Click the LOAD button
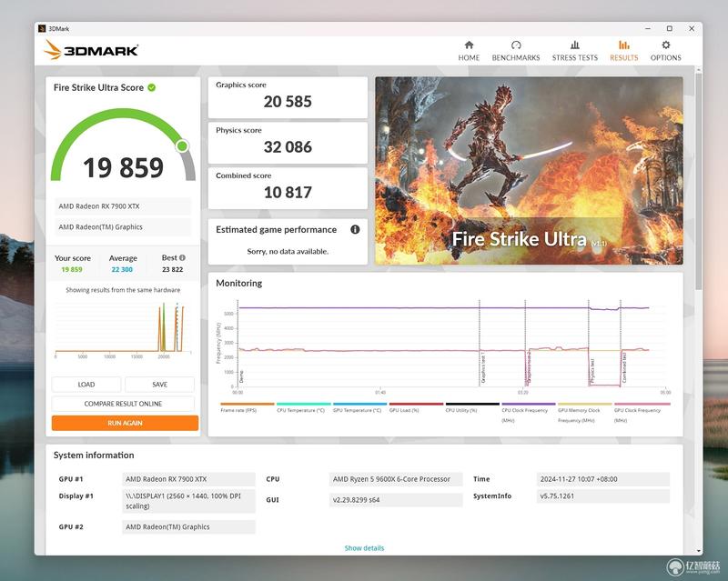The image size is (728, 581). [x=86, y=385]
